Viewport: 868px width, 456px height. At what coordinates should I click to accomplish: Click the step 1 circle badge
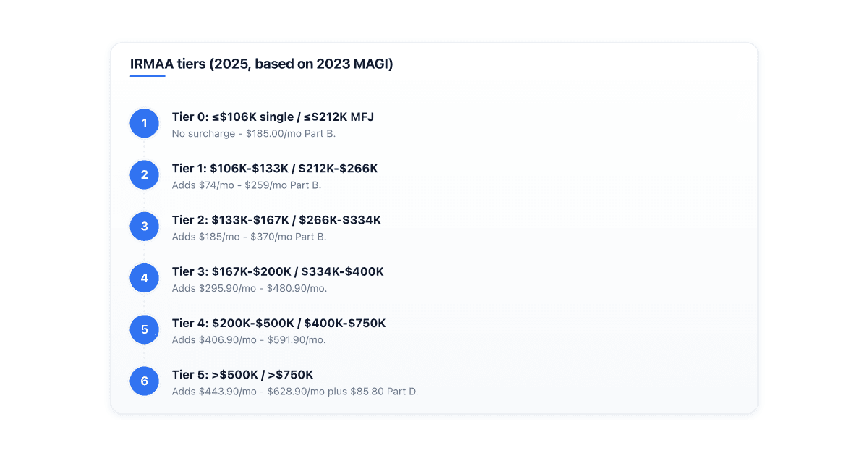click(x=144, y=123)
